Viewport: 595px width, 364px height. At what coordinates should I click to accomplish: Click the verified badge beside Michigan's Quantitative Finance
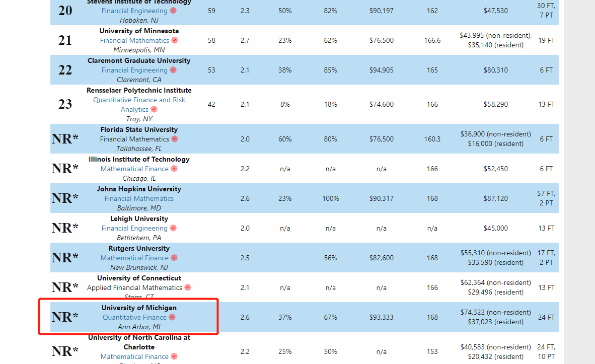pos(172,317)
